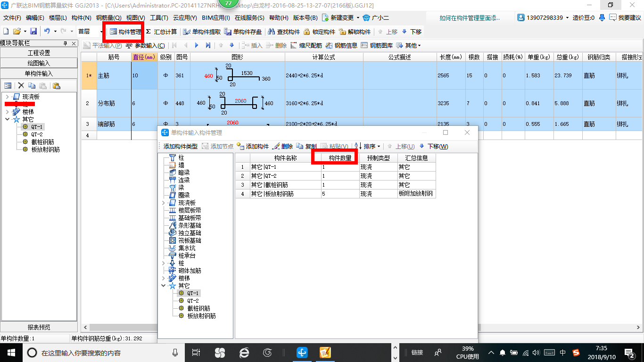Click 单构件存盘 toolbar button

[x=243, y=32]
